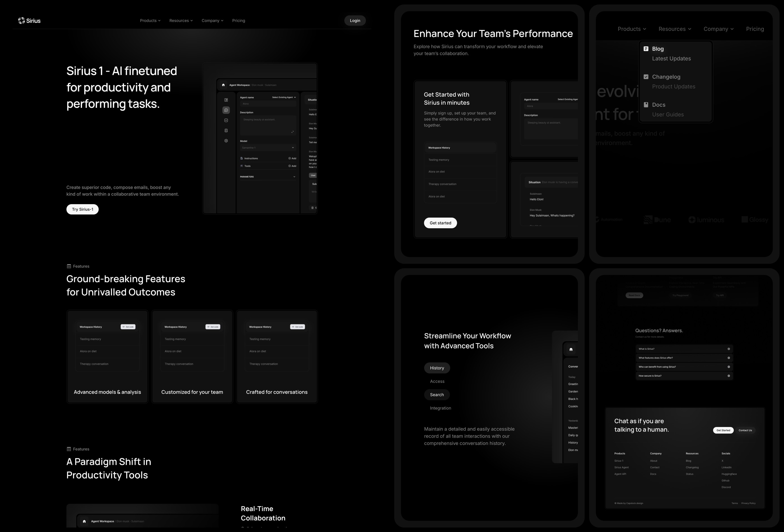Image resolution: width=784 pixels, height=532 pixels.
Task: Click the Try Sirius-1 button
Action: click(x=83, y=209)
